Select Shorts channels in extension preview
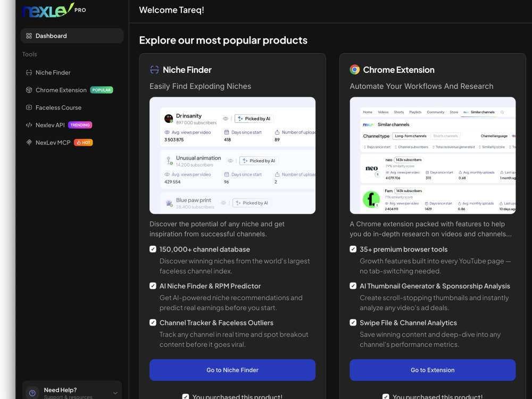The width and height of the screenshot is (532, 399). (x=445, y=136)
